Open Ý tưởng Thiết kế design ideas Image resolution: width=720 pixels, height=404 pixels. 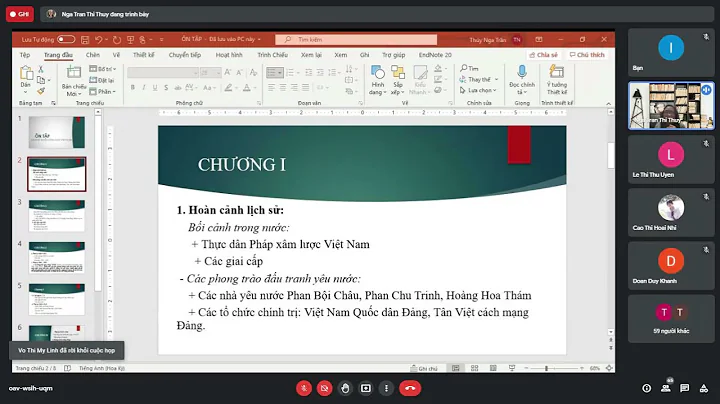point(557,80)
